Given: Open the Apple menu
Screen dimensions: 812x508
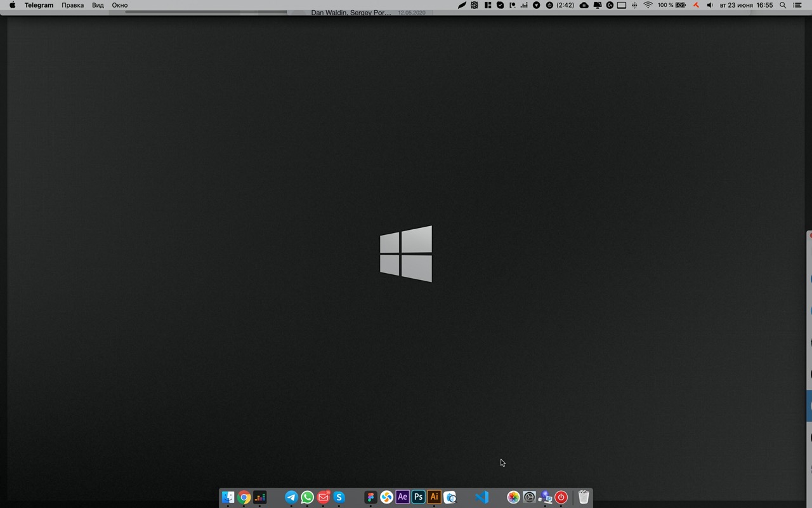Looking at the screenshot, I should (12, 5).
